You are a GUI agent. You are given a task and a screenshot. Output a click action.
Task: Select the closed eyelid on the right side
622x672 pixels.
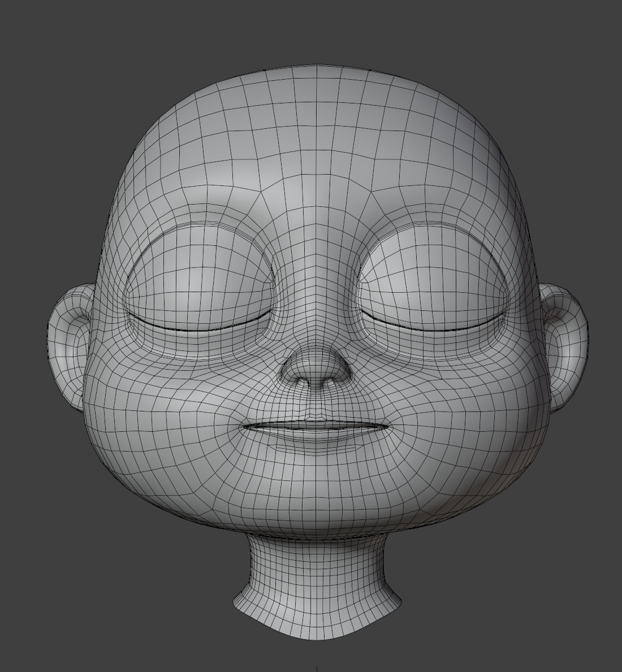433,283
